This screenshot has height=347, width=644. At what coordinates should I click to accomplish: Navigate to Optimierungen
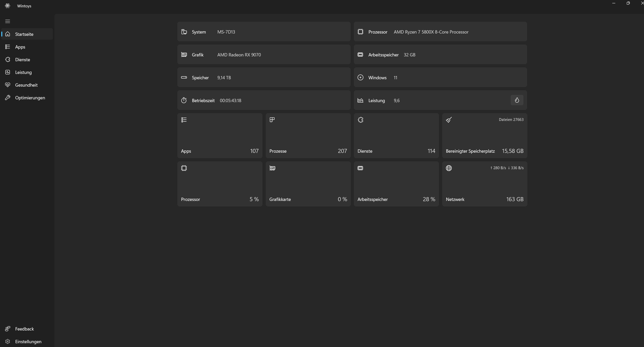(30, 98)
